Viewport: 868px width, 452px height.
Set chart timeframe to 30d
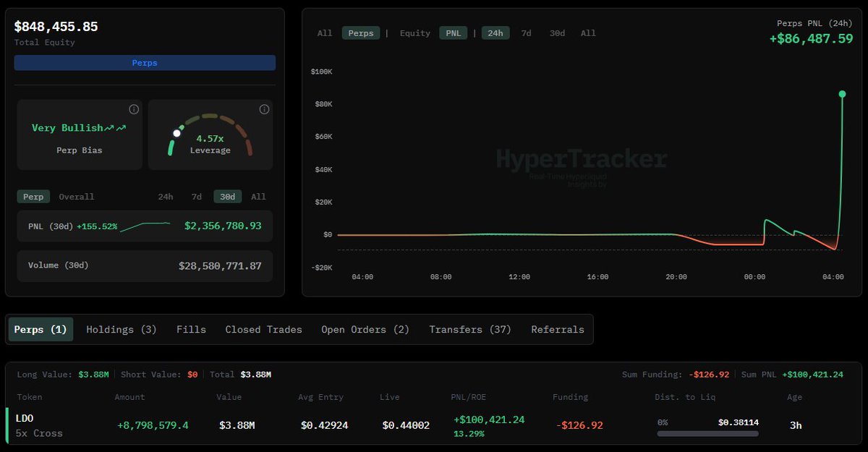coord(557,33)
